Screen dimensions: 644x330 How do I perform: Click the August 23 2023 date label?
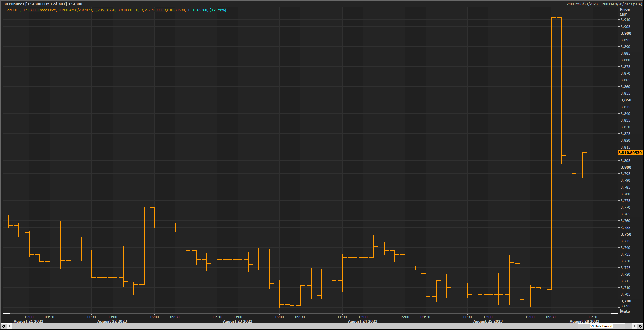(238, 321)
